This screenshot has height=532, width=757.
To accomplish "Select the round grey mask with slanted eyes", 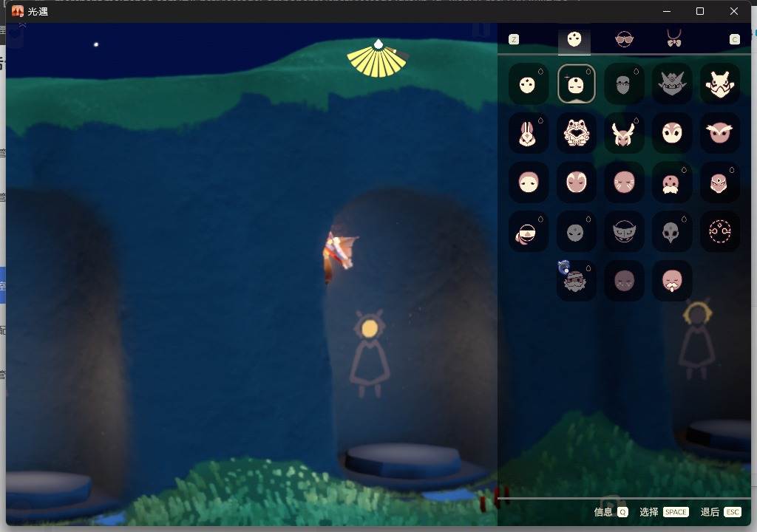I will [576, 232].
